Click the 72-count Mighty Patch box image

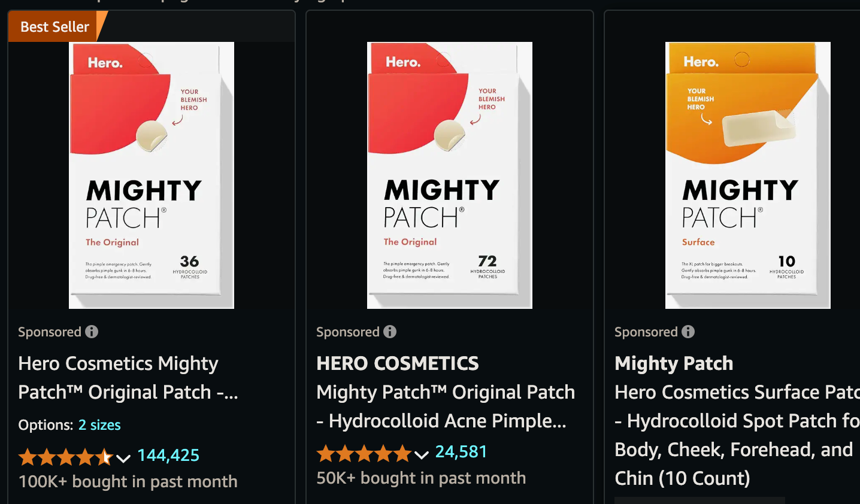click(x=449, y=175)
